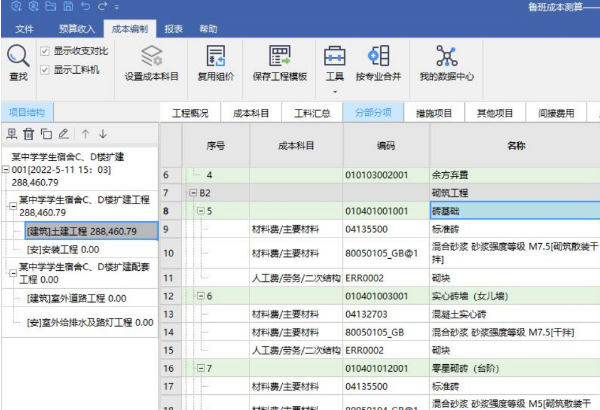Click row header number 11
This screenshot has height=410, width=600.
point(171,278)
